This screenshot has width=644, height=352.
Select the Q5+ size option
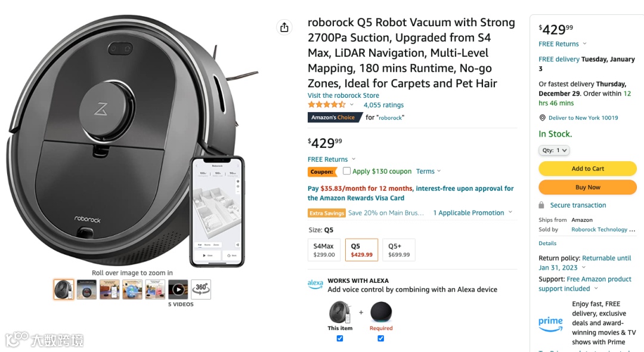point(399,250)
